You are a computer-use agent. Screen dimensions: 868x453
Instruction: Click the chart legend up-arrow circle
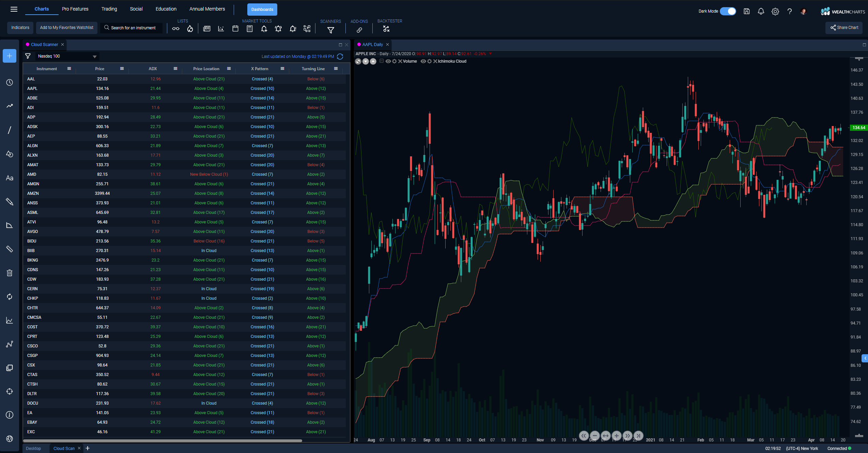[373, 61]
